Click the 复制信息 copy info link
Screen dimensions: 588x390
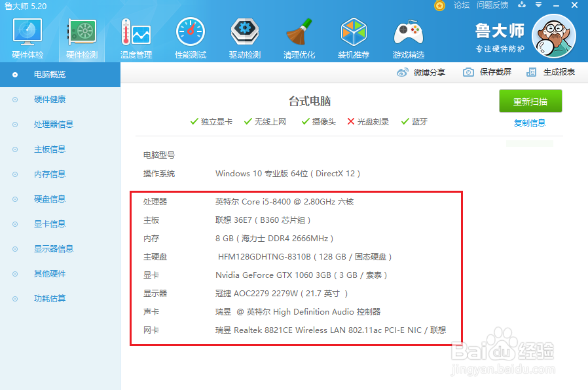coord(530,123)
